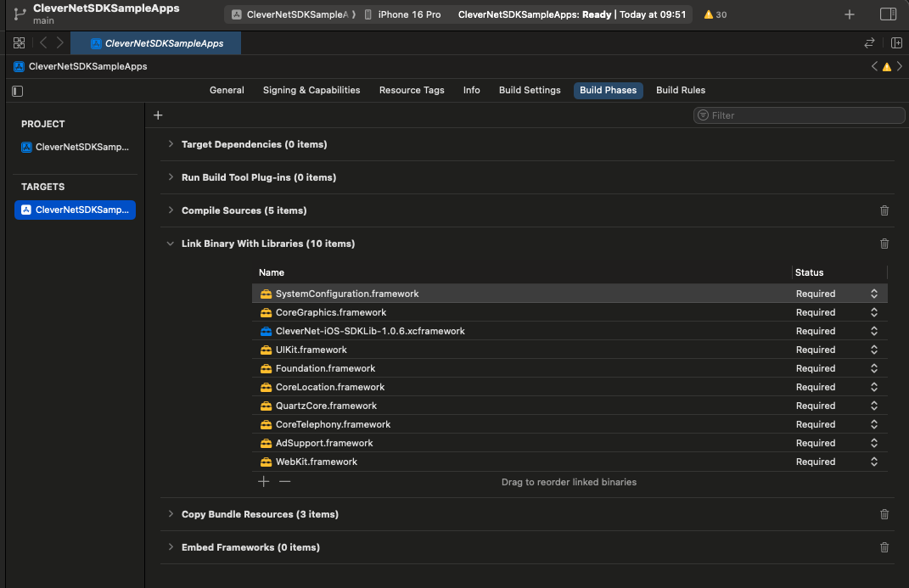Go forward with the right navigation arrow
909x588 pixels.
[59, 43]
